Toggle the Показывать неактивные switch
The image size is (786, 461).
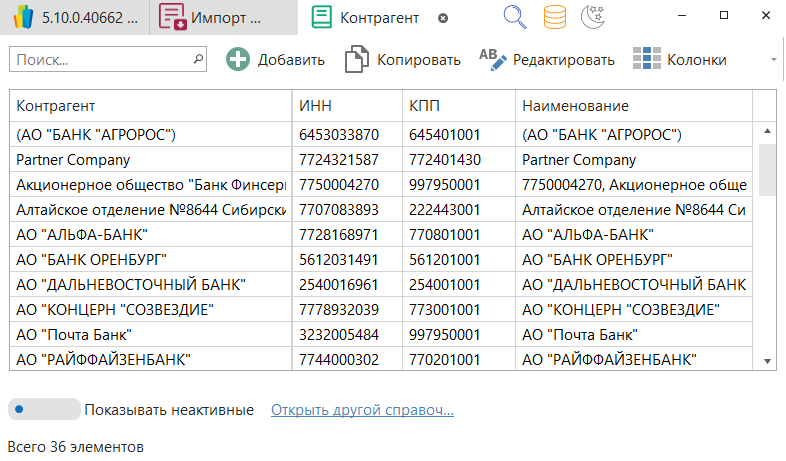pyautogui.click(x=43, y=409)
